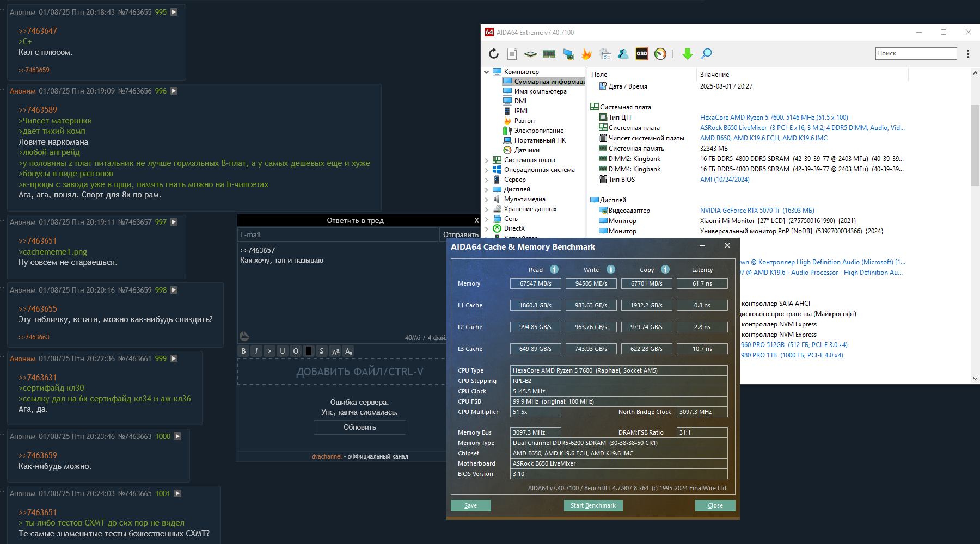Collapse the Компьютер tree node
This screenshot has width=980, height=544.
[487, 72]
